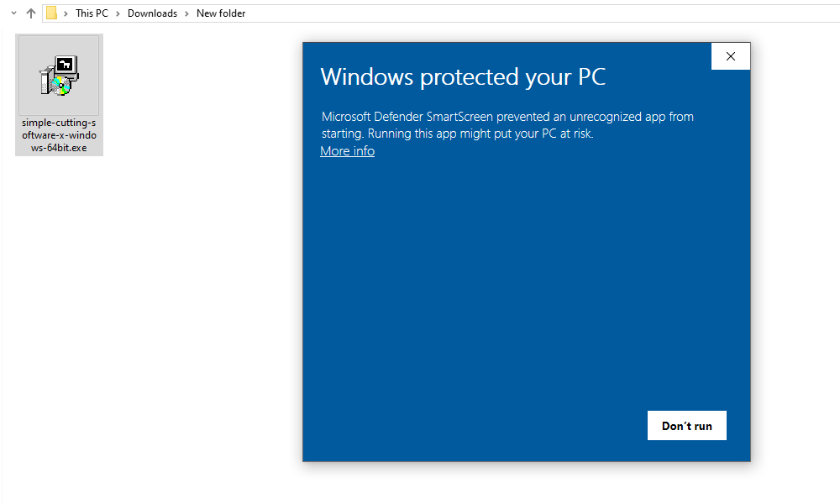Open the More info link

[347, 150]
